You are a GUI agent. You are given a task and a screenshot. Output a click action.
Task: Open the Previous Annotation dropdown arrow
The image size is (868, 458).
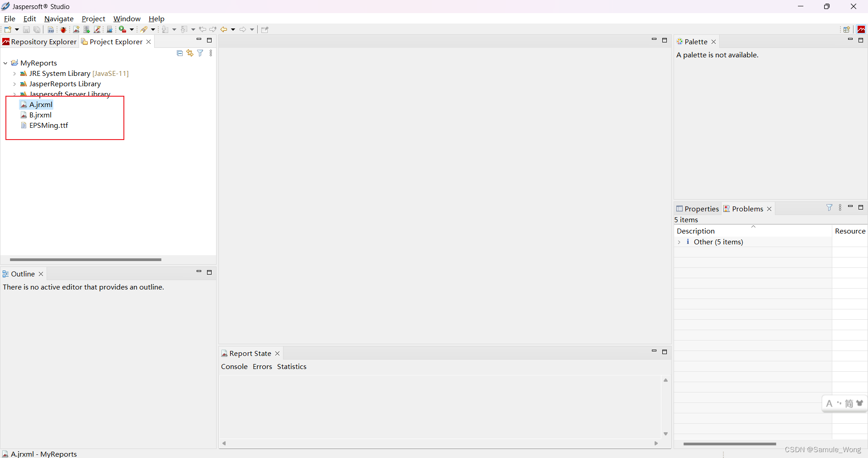pyautogui.click(x=193, y=30)
